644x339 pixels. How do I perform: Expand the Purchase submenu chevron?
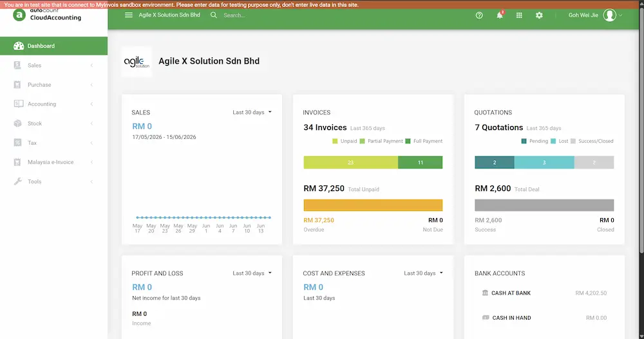pyautogui.click(x=91, y=84)
